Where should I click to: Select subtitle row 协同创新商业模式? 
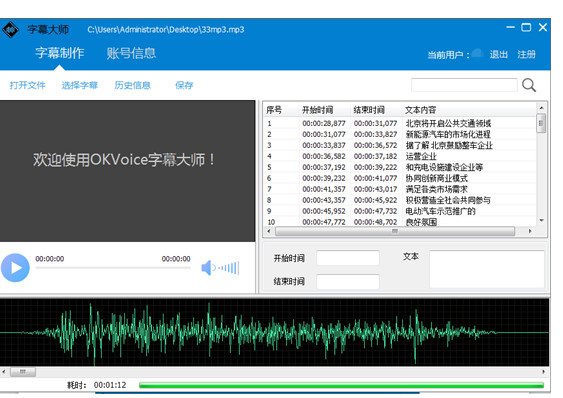coord(400,178)
